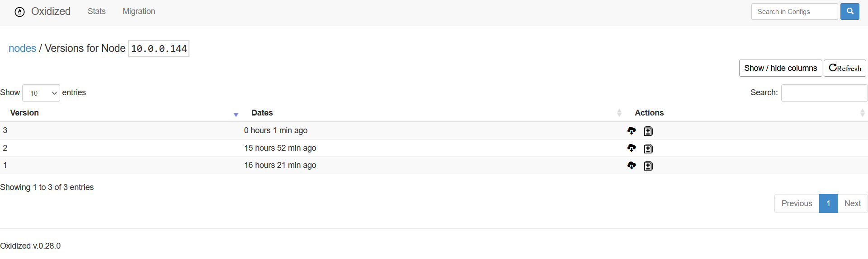Click the Search in Configs field
The width and height of the screenshot is (868, 259).
point(794,12)
